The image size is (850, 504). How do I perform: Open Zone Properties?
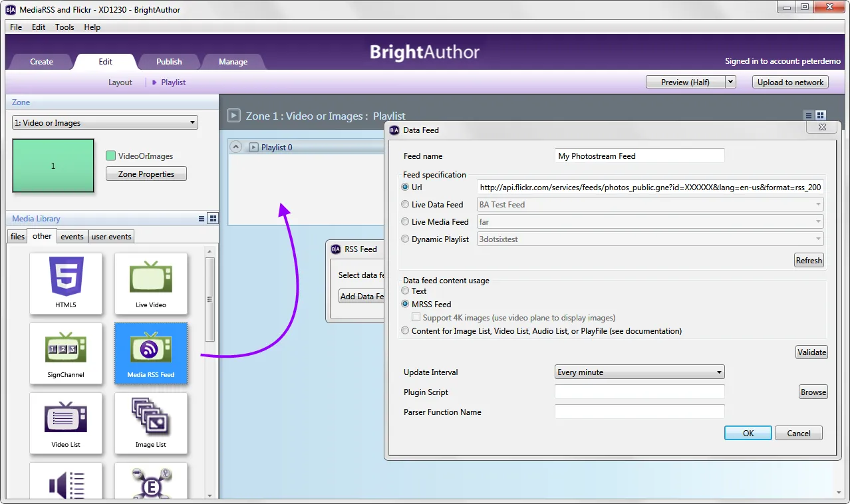coord(146,174)
